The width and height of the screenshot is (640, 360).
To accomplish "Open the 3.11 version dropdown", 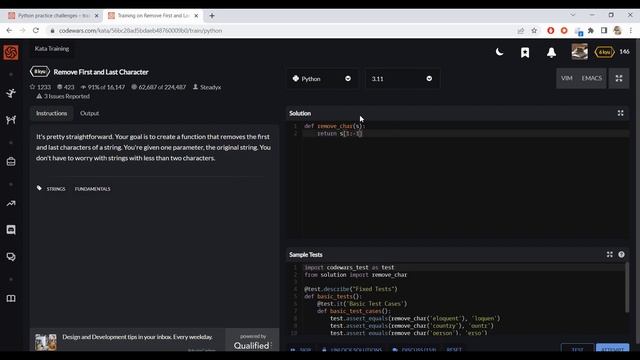I will click(402, 78).
